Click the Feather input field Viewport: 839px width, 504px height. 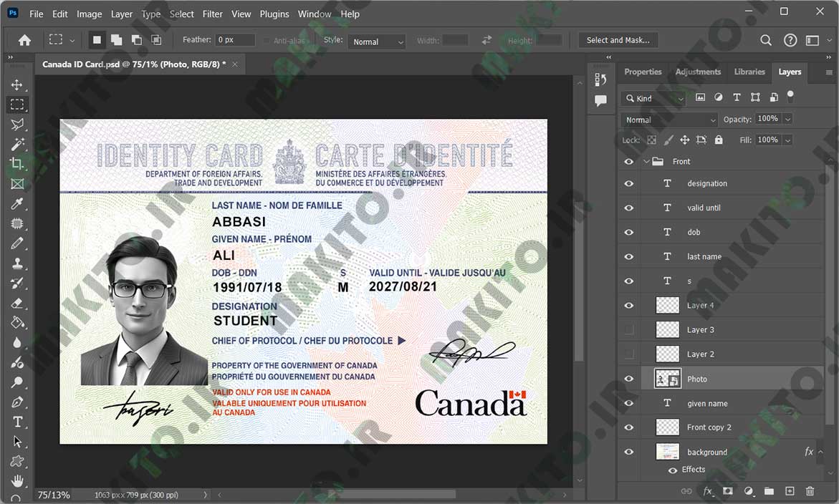pyautogui.click(x=235, y=39)
